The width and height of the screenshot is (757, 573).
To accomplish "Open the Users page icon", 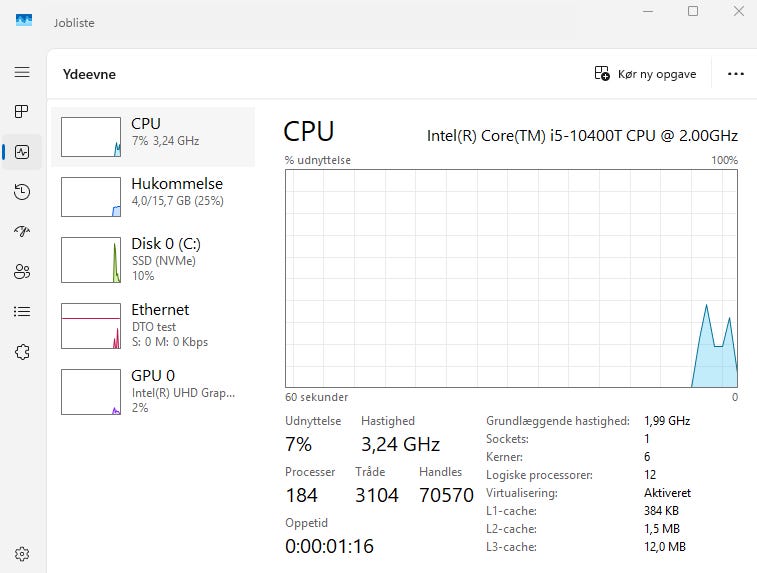I will [22, 271].
